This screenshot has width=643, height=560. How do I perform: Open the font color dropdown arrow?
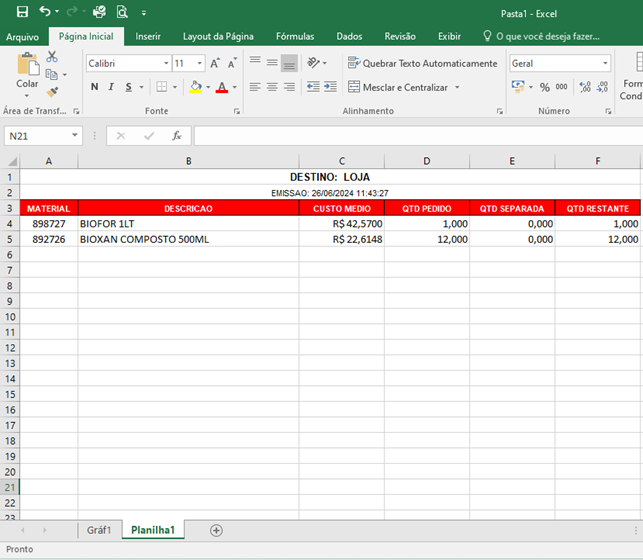[235, 87]
